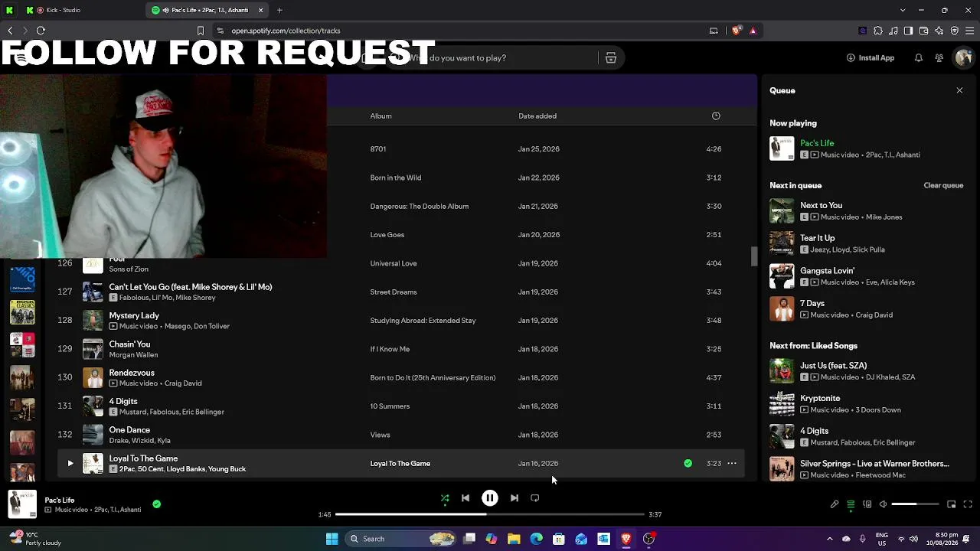Screen dimensions: 980x551
Task: Toggle liked checkmark on Loyal To The Game
Action: tap(688, 463)
